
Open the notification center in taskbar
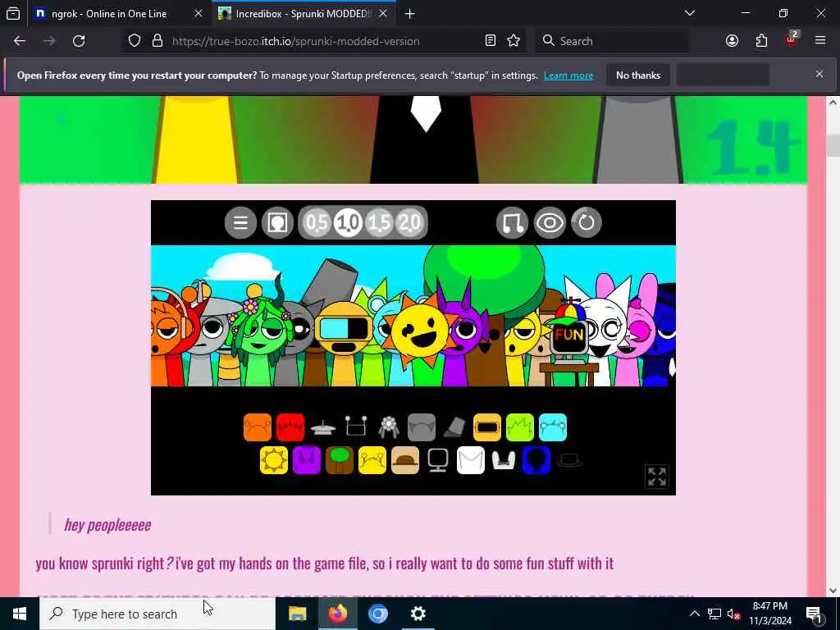pos(814,614)
